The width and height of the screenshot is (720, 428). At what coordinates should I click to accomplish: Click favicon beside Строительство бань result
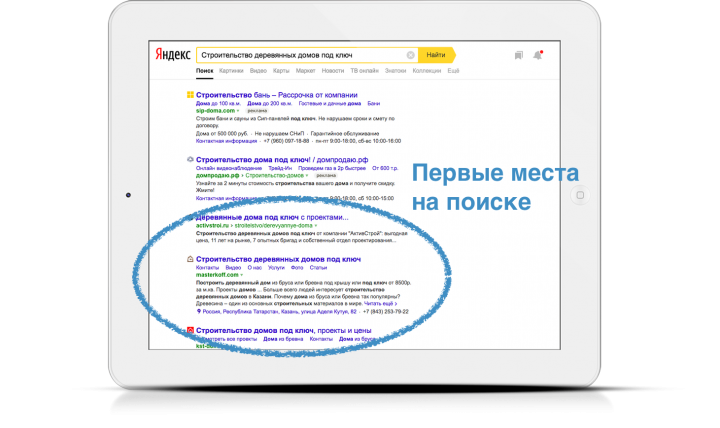(190, 95)
